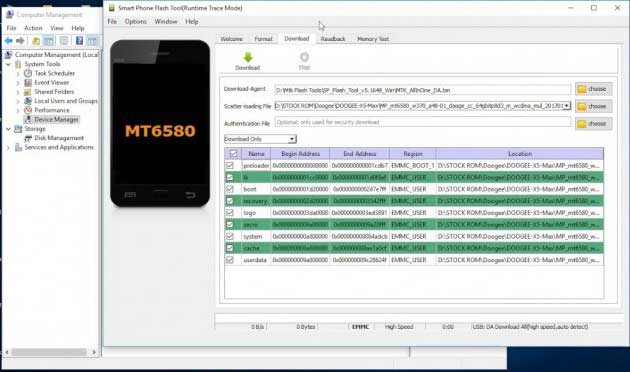Viewport: 630px width, 372px height.
Task: Select Services and Applications tree node
Action: 59,147
